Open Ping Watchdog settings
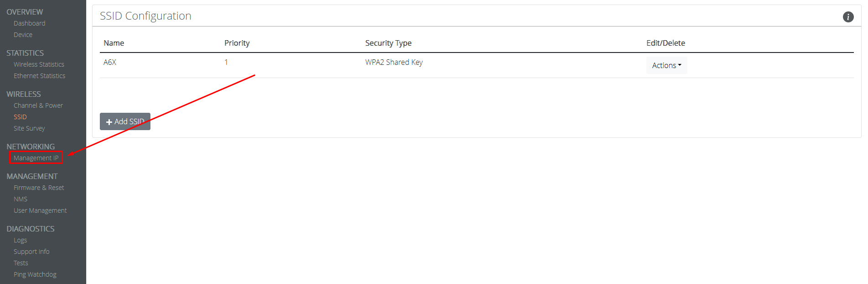The height and width of the screenshot is (284, 868). (x=35, y=274)
